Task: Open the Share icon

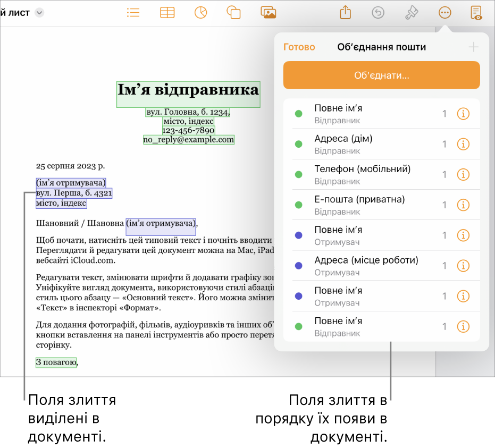Action: pyautogui.click(x=346, y=13)
